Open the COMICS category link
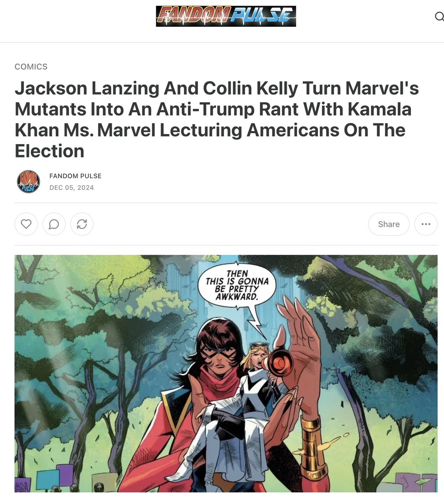Viewport: 444px width, 504px height. point(31,66)
